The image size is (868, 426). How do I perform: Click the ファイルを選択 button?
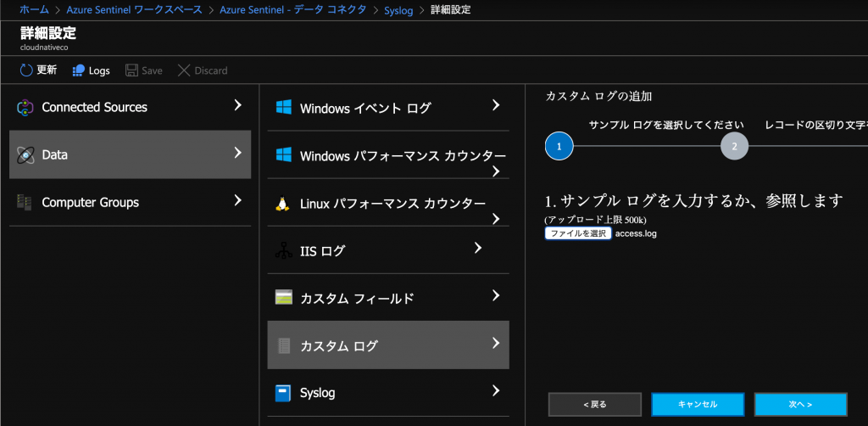coord(578,233)
